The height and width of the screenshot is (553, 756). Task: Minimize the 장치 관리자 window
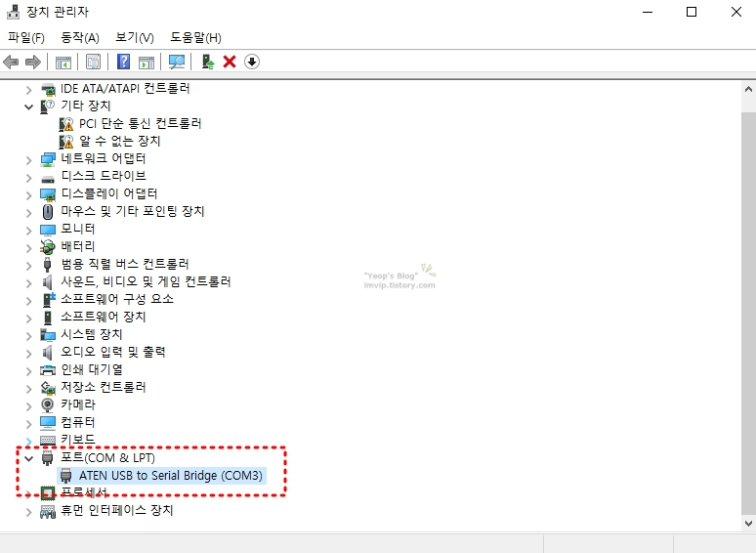click(648, 12)
